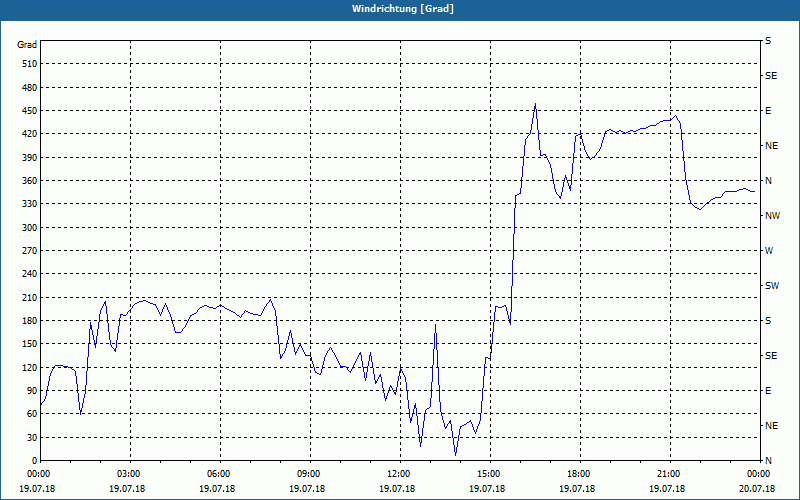The image size is (800, 500).
Task: Select the 12:00 time label
Action: point(400,473)
